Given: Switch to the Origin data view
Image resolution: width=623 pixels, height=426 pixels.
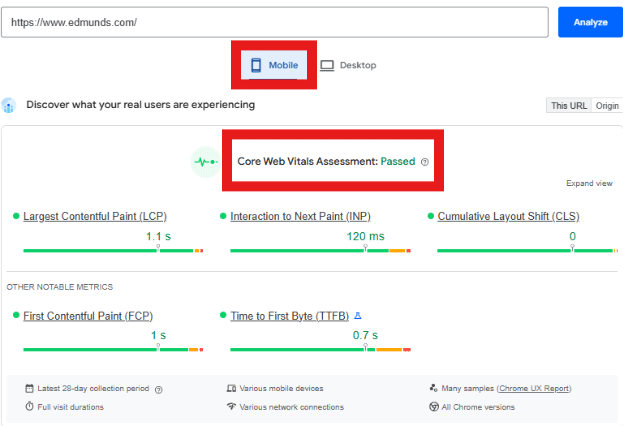Looking at the screenshot, I should (607, 106).
